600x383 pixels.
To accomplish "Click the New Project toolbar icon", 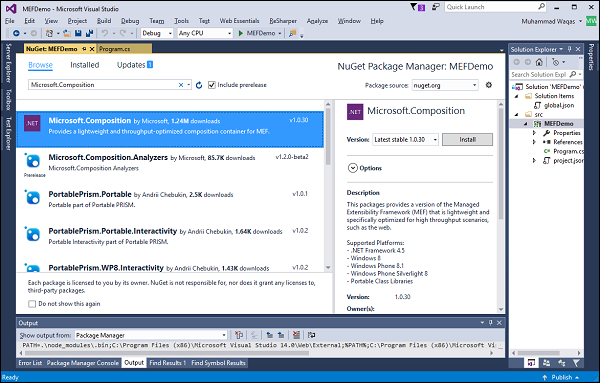I will tap(49, 33).
